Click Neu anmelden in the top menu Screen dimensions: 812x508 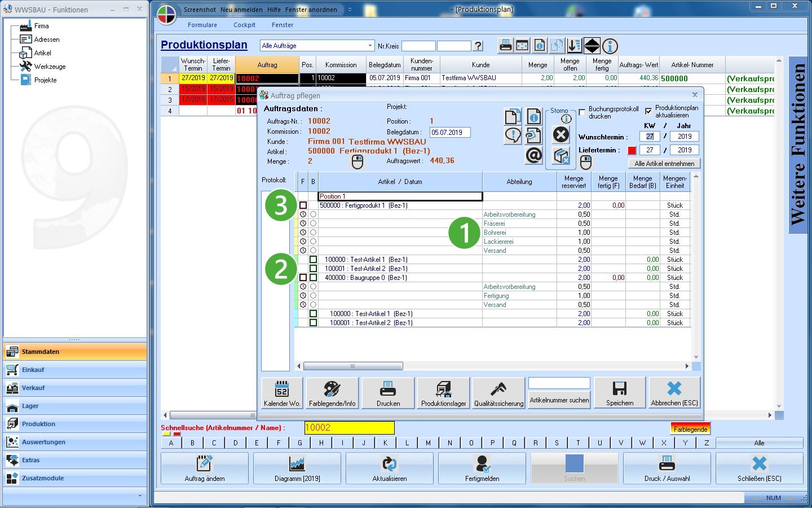pyautogui.click(x=241, y=10)
